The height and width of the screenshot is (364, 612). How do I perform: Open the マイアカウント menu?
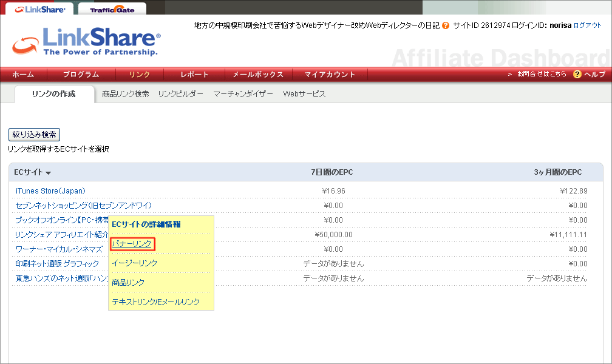point(330,75)
